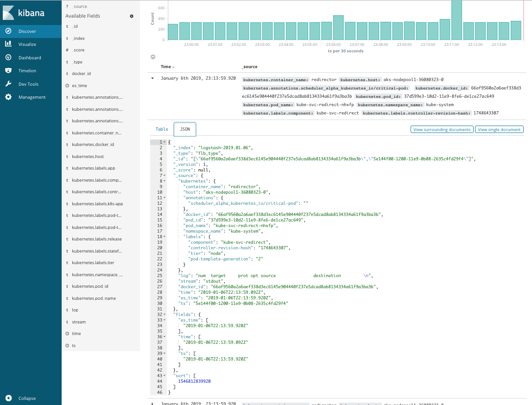Image resolution: width=532 pixels, height=405 pixels.
Task: Select the kubernetes.host field
Action: click(88, 157)
